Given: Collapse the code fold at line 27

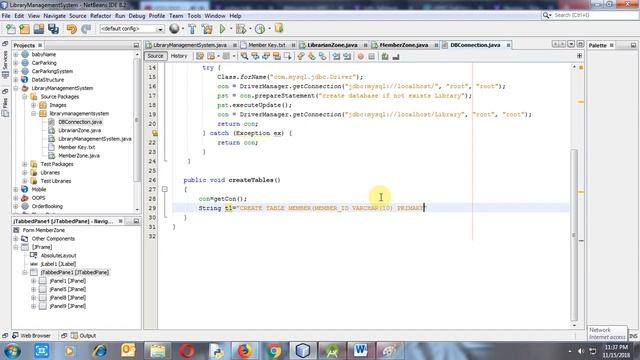Looking at the screenshot, I should (164, 189).
